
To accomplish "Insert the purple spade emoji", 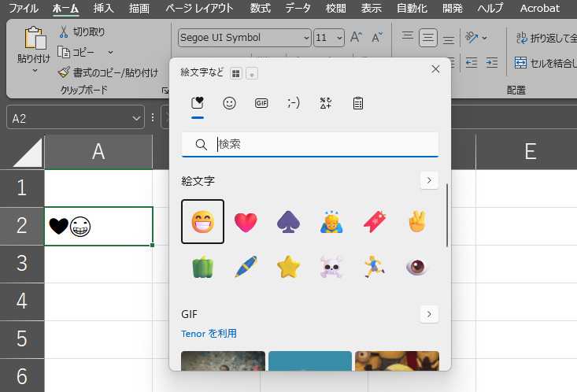I will 289,223.
